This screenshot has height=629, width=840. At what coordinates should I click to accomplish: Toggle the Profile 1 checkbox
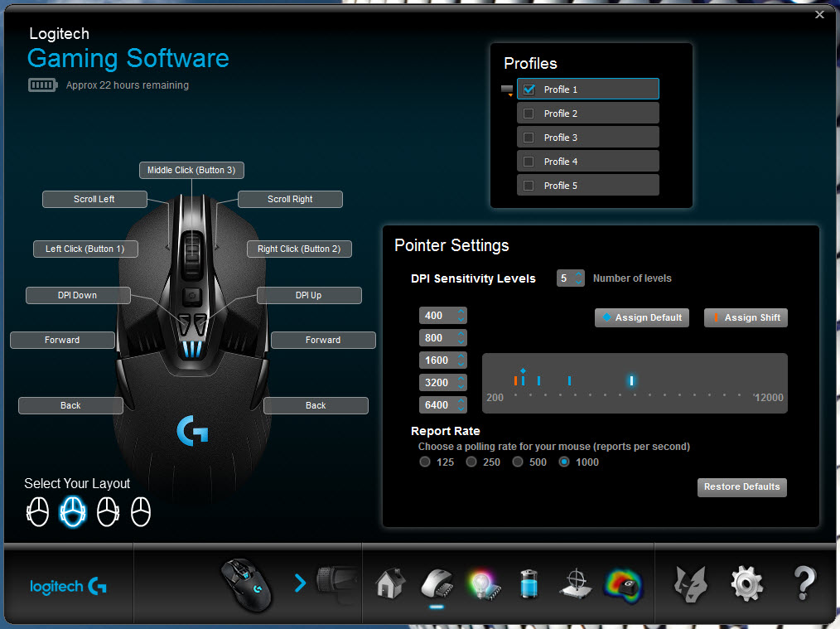[x=529, y=90]
